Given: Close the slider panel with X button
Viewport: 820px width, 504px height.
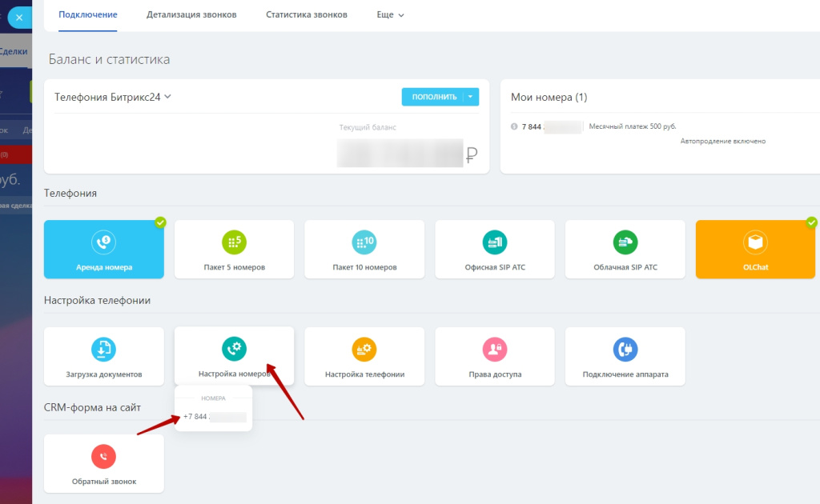Looking at the screenshot, I should pyautogui.click(x=19, y=17).
